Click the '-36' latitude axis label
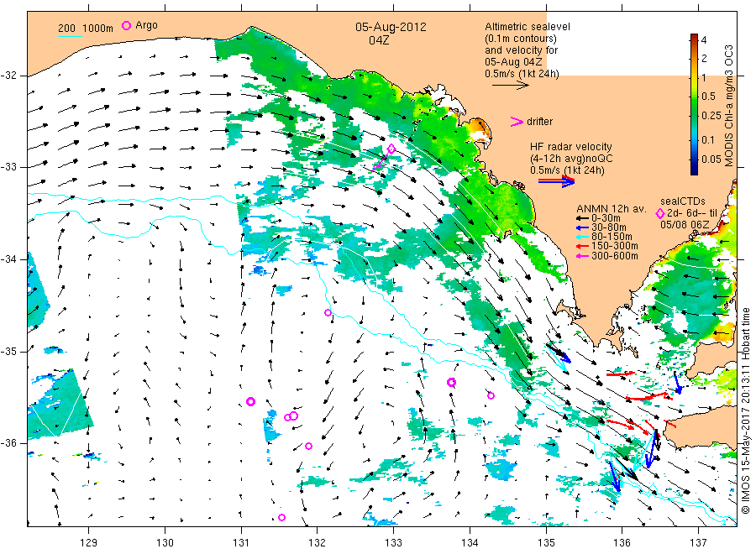 pyautogui.click(x=8, y=443)
